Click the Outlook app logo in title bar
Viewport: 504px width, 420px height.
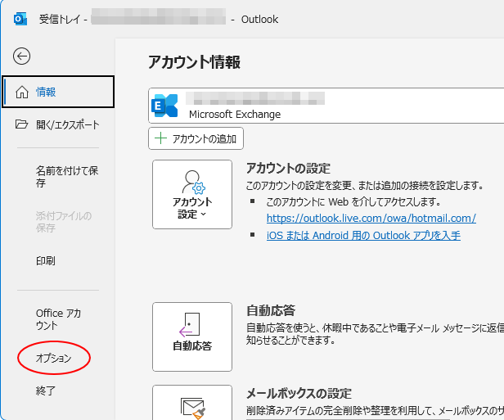coord(20,20)
